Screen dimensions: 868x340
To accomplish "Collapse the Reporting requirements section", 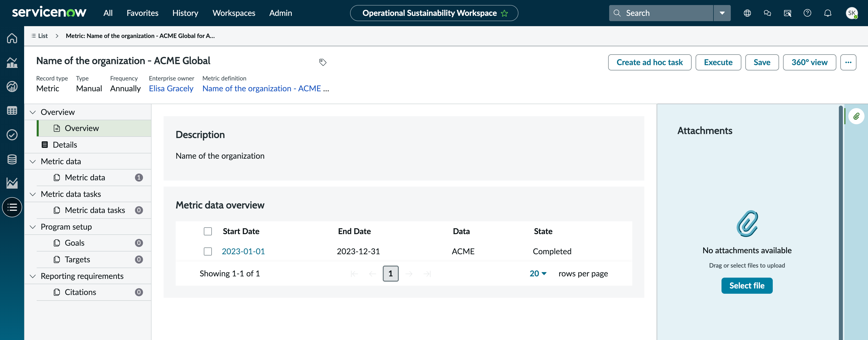I will [33, 276].
